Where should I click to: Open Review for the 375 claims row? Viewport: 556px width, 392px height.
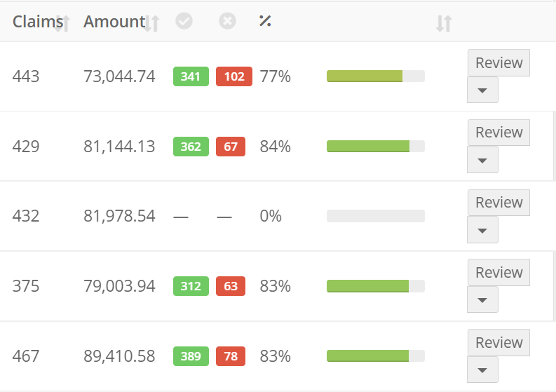coord(499,273)
